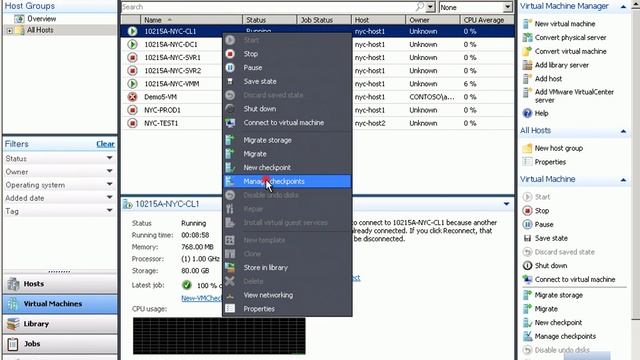Click the Stop icon in Virtual Machine actions pane

click(x=527, y=211)
